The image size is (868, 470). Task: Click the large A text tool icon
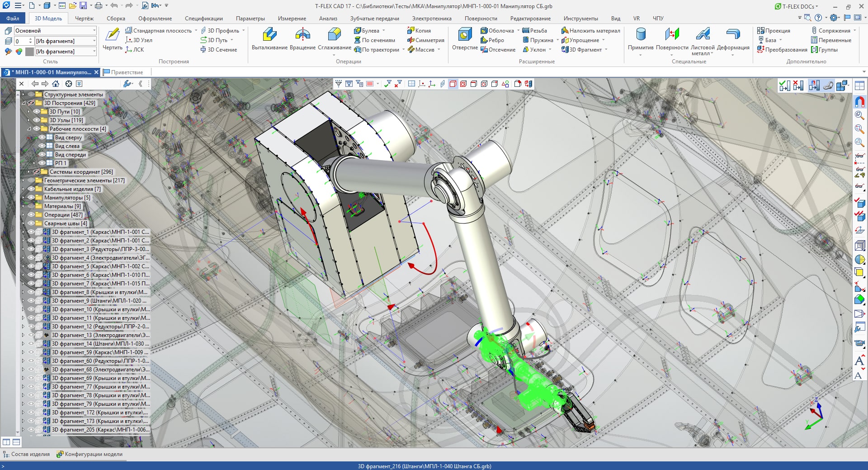(x=859, y=361)
